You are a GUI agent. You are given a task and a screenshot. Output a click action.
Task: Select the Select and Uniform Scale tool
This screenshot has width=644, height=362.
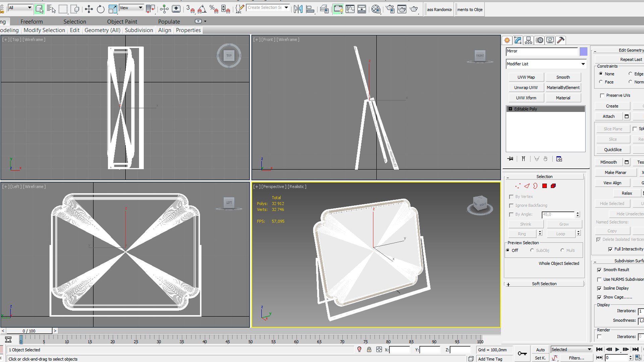tap(113, 9)
